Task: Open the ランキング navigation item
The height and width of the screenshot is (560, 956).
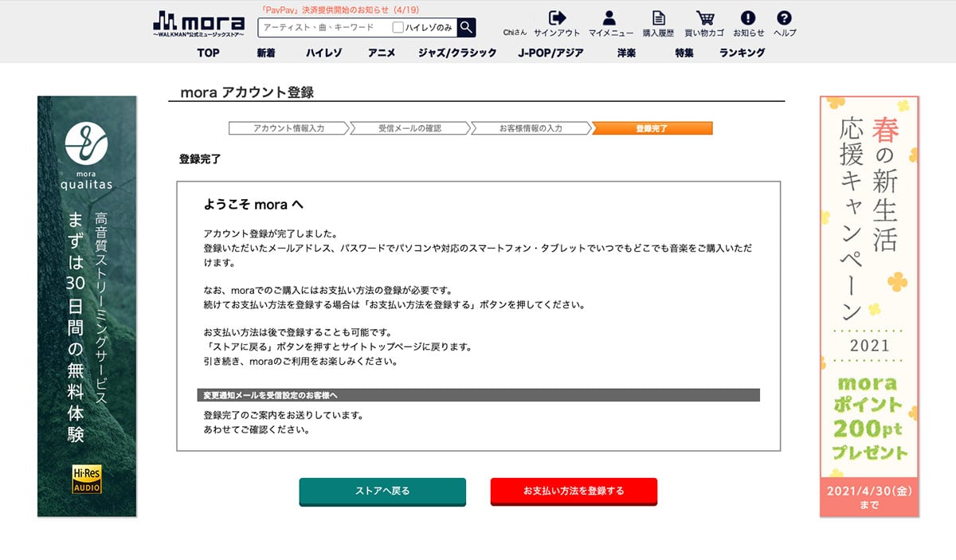Action: [x=742, y=53]
